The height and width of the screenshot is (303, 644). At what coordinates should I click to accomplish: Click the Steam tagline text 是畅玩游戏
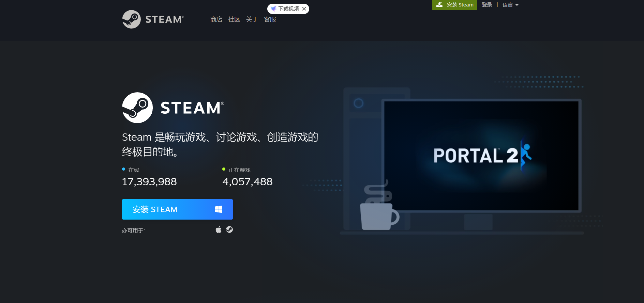[x=180, y=137]
